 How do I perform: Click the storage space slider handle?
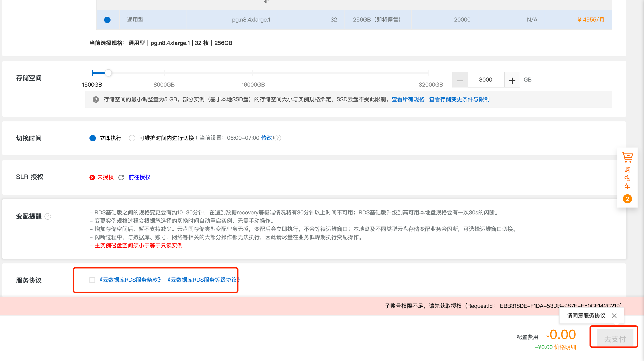(108, 73)
